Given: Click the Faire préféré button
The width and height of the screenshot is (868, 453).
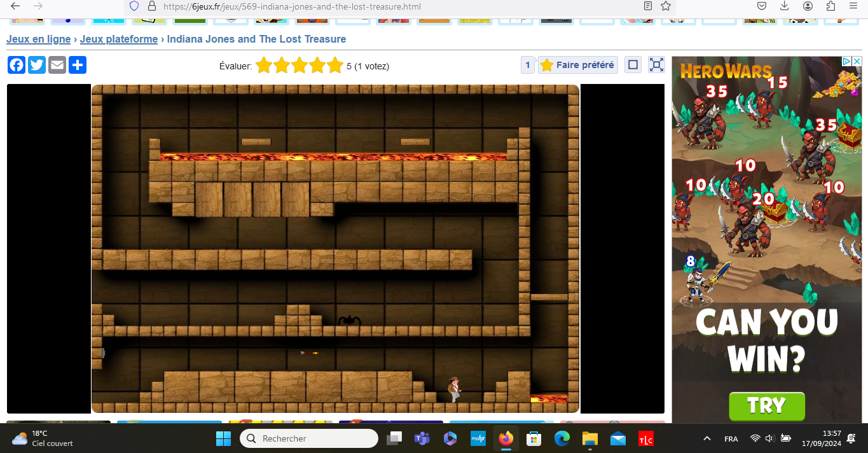Looking at the screenshot, I should (577, 65).
